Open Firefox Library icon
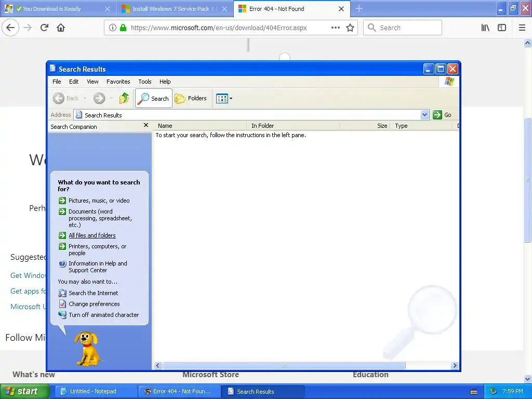The width and height of the screenshot is (532, 399). [x=485, y=28]
